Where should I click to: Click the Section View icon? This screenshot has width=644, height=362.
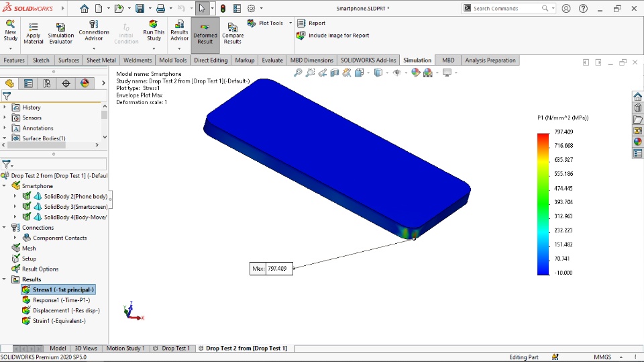click(335, 73)
